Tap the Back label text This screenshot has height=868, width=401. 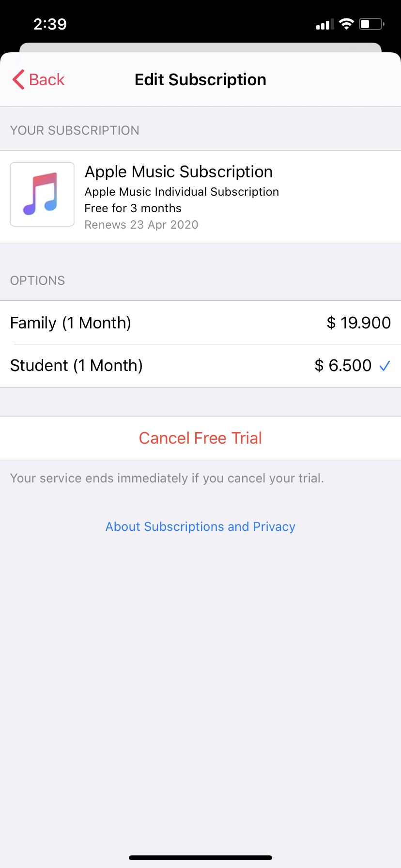pos(47,79)
